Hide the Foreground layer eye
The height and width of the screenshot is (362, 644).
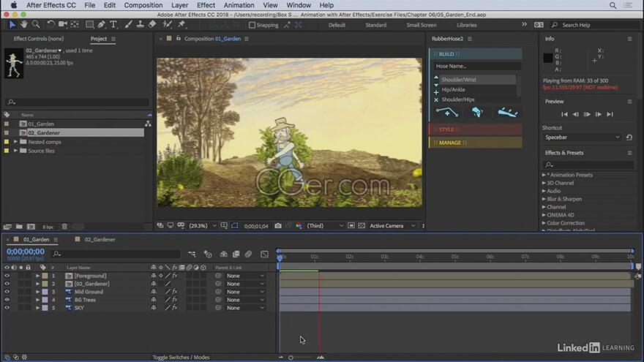7,276
